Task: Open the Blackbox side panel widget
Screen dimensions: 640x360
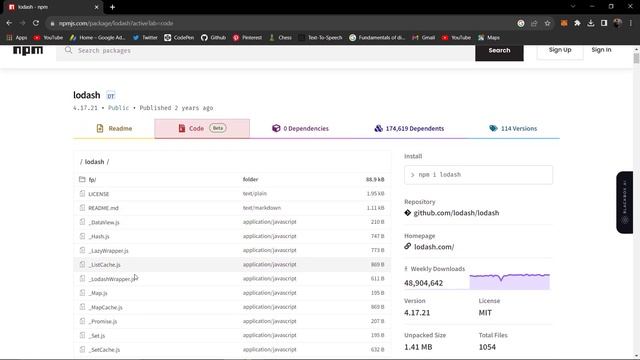Action: (624, 202)
